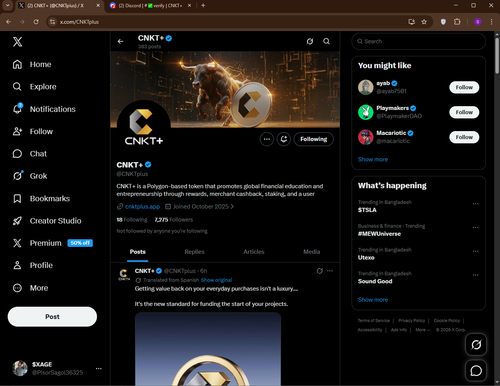The image size is (500, 386).
Task: Open Creator Studio from the sidebar
Action: click(47, 221)
